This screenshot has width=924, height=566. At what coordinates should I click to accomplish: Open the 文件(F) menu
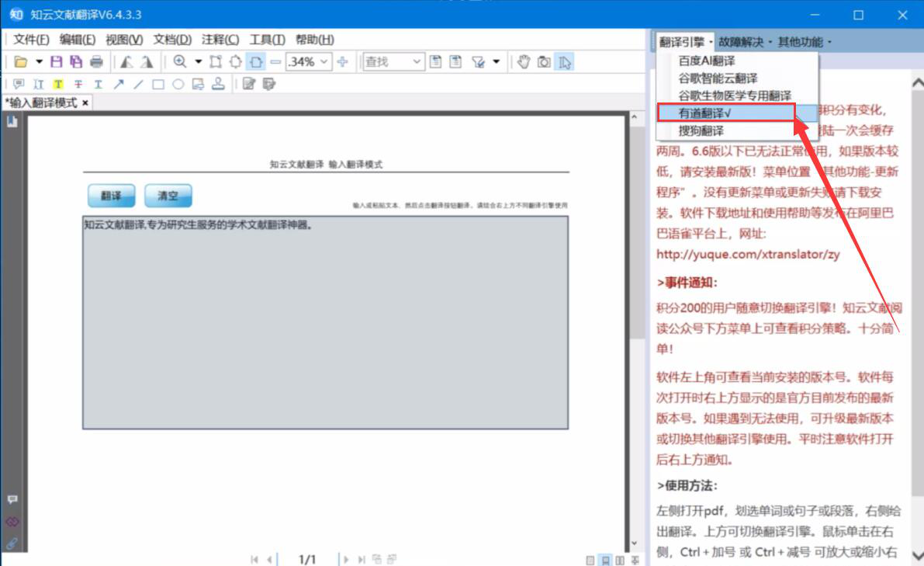(x=31, y=40)
